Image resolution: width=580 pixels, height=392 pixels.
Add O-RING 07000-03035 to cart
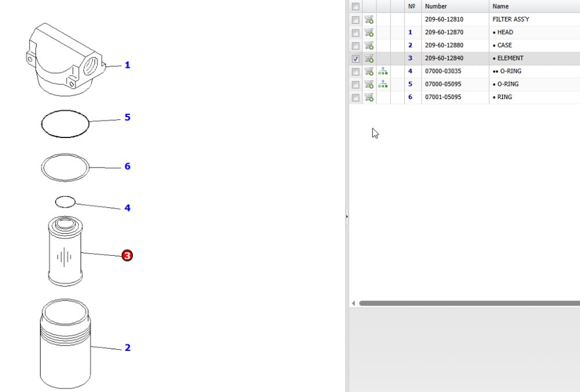coord(369,71)
